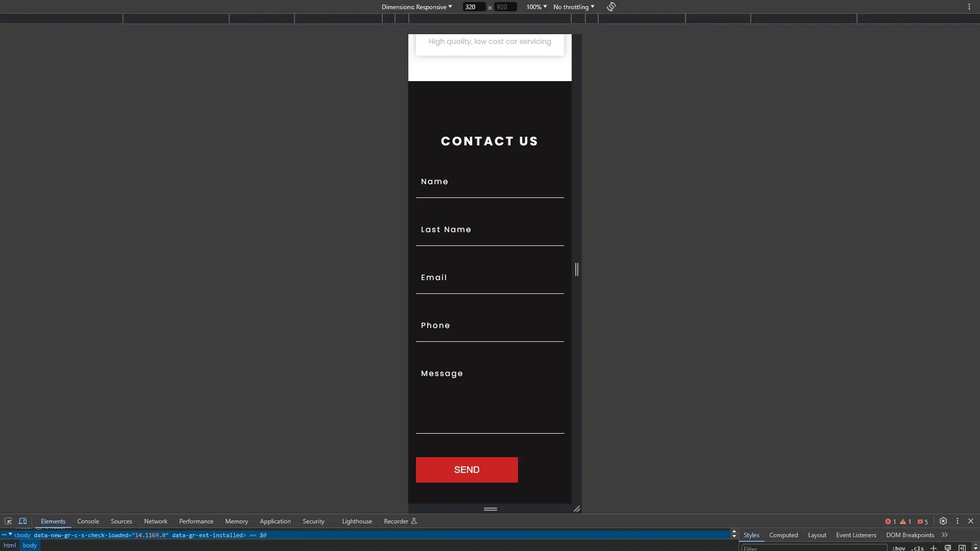
Task: Open the No throttling dropdown
Action: pos(574,7)
